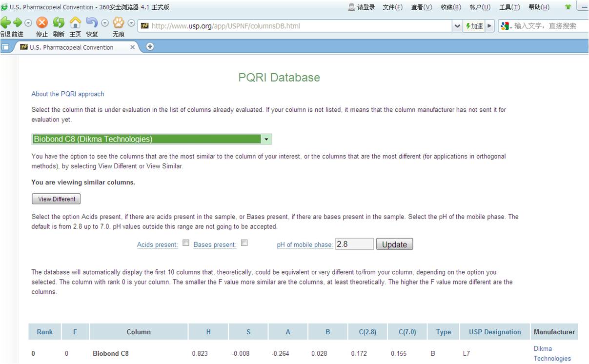This screenshot has height=364, width=589.
Task: Go back with the green back arrow
Action: [5, 22]
